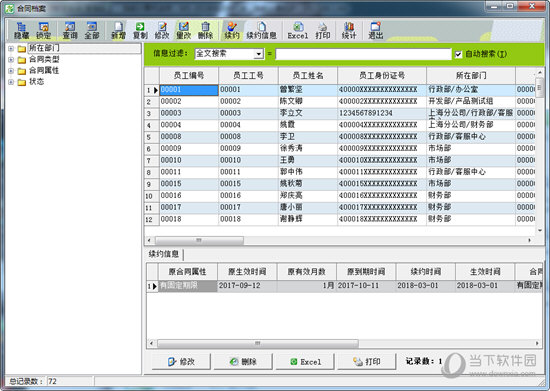
Task: Select department cell 开发部/产品测试组
Action: 471,101
